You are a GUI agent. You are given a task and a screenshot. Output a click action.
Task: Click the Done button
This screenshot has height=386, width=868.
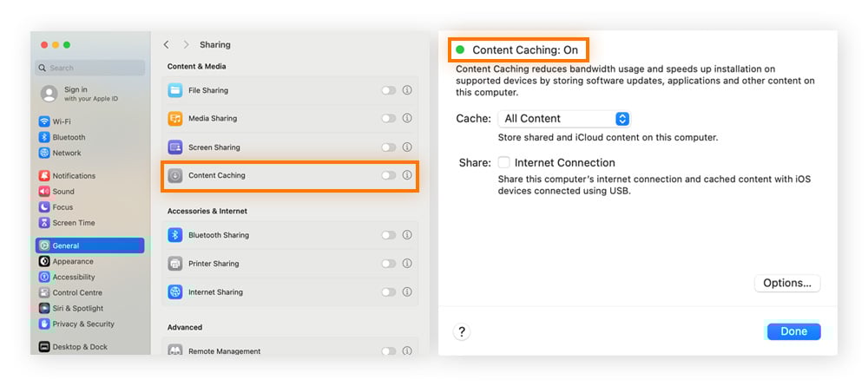[x=793, y=331]
